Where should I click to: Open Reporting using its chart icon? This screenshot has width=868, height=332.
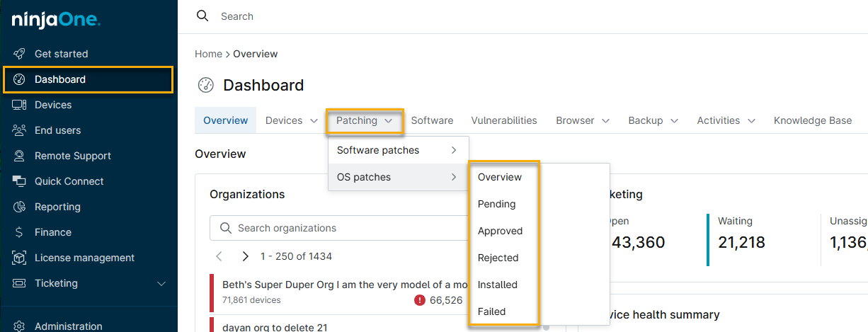pos(20,207)
